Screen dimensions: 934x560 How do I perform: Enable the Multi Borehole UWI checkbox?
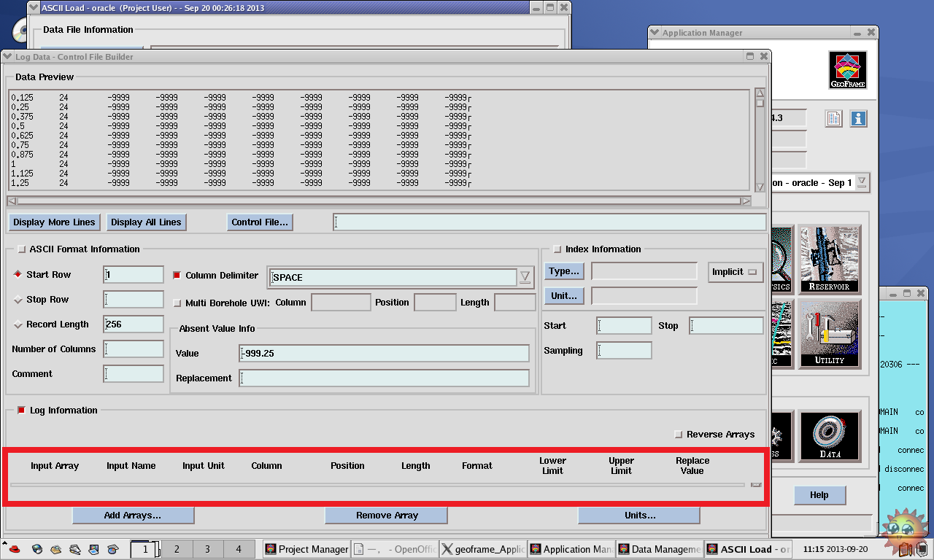[x=177, y=303]
